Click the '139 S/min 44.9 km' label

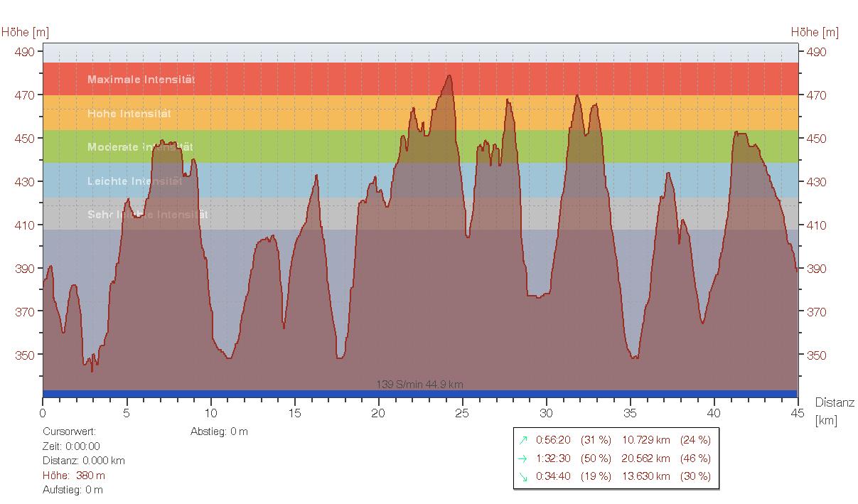[419, 385]
